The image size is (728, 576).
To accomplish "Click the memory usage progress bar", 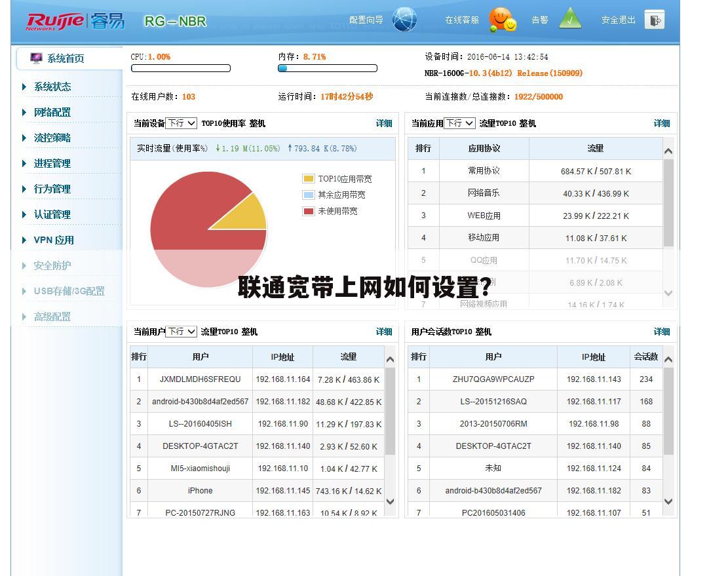I will 328,68.
